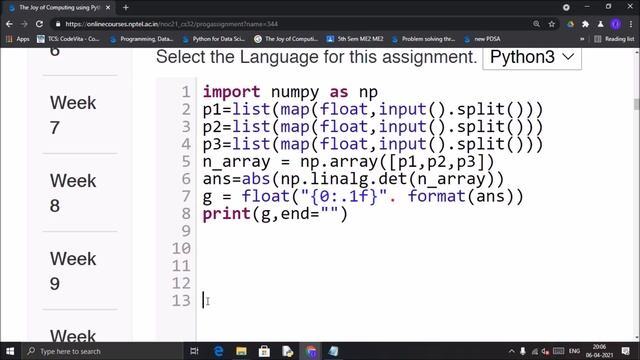Close The Joy of Computing tab
The height and width of the screenshot is (360, 640).
[x=108, y=7]
